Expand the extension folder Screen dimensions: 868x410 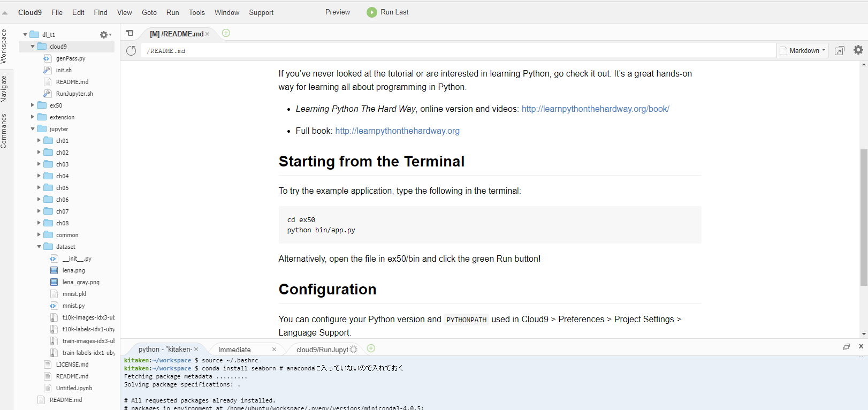(x=32, y=117)
